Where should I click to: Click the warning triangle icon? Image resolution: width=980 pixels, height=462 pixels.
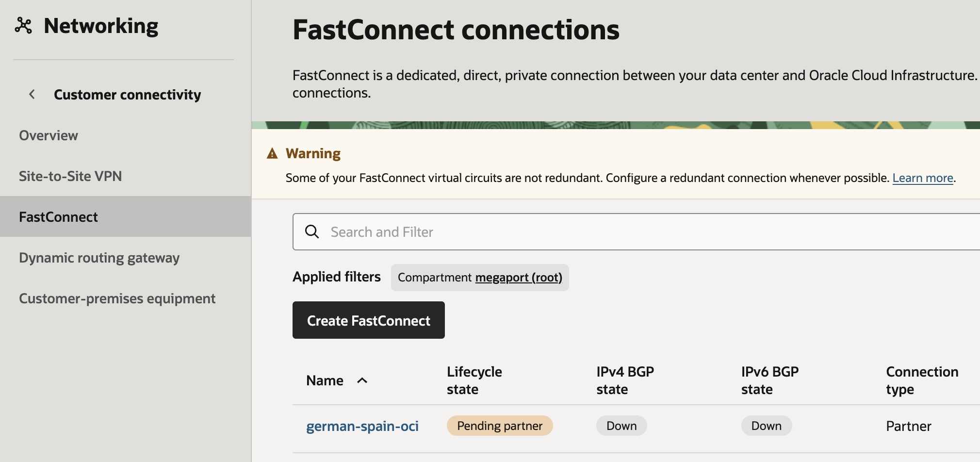(273, 153)
